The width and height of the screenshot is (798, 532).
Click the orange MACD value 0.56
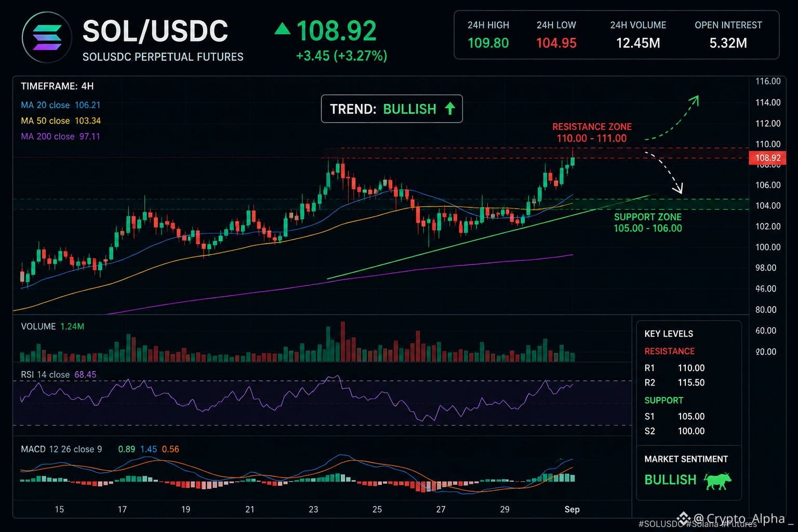[170, 449]
